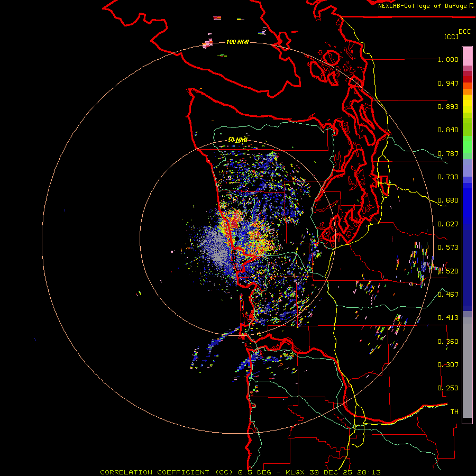Click the 1.000 scale value
Screen dimensions: 476x476
[448, 59]
